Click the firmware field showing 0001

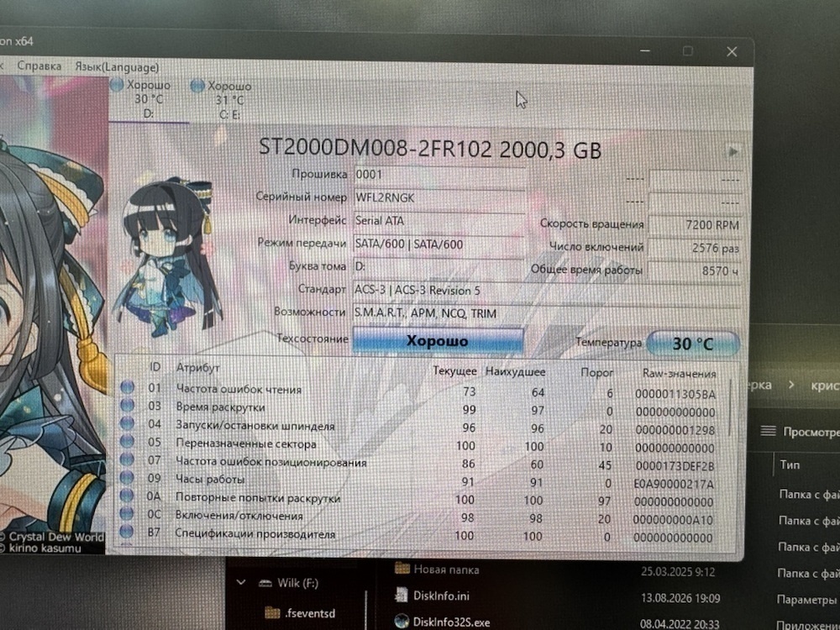pos(438,175)
